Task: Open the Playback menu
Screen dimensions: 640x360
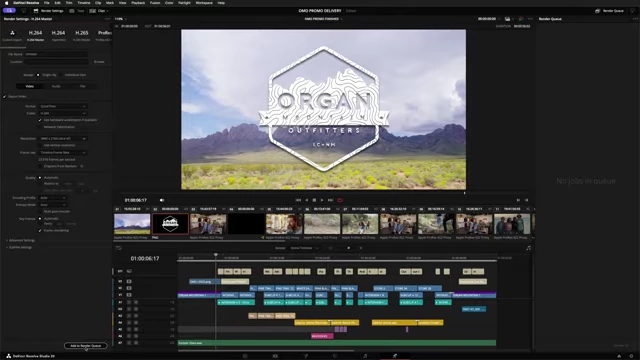Action: point(138,3)
